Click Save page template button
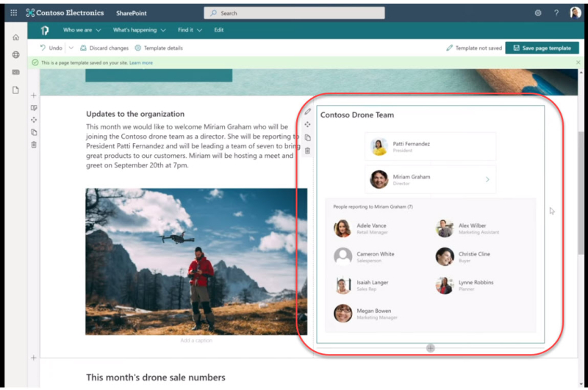The image size is (588, 390). click(x=542, y=48)
